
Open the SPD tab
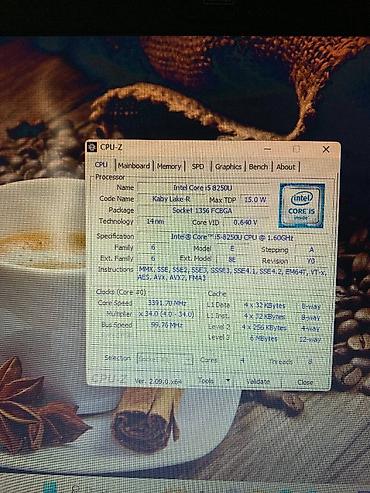pyautogui.click(x=198, y=166)
